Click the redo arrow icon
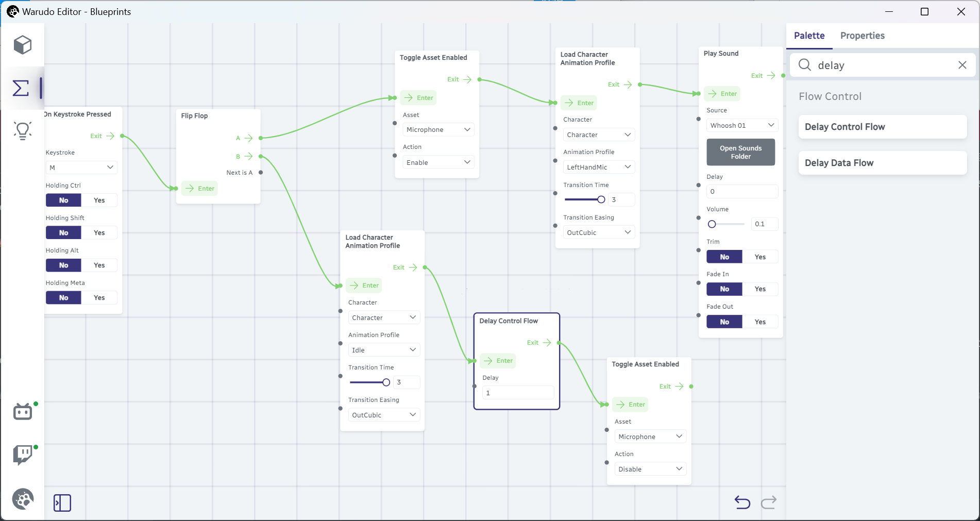Screen dimensions: 980x521 tap(769, 502)
